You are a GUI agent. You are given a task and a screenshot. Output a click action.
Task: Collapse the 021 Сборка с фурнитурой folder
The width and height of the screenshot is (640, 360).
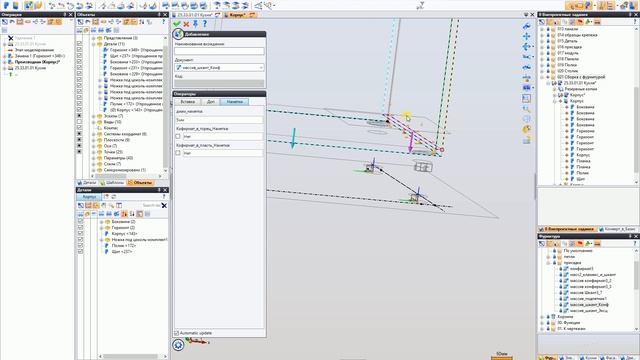click(542, 77)
